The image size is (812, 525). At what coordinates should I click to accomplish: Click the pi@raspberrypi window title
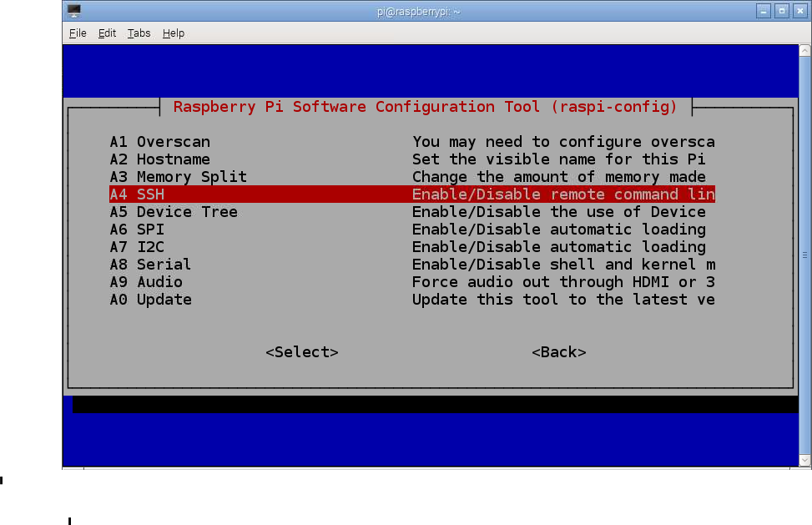(418, 12)
